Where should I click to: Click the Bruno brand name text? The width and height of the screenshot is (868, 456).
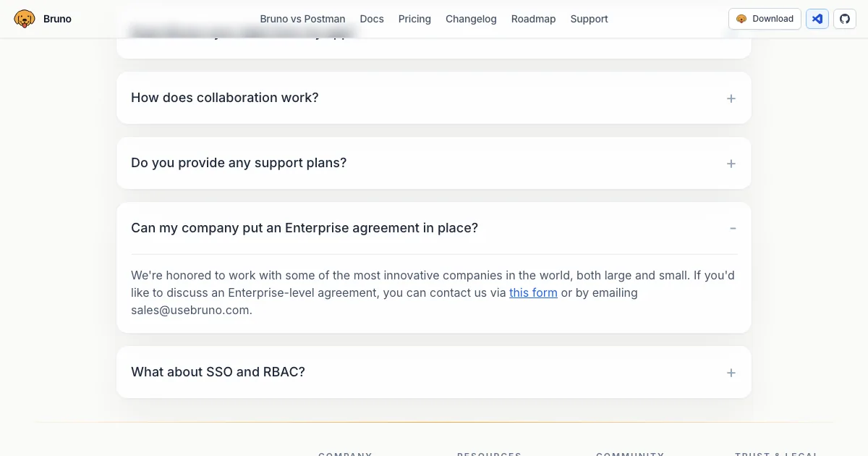(57, 19)
